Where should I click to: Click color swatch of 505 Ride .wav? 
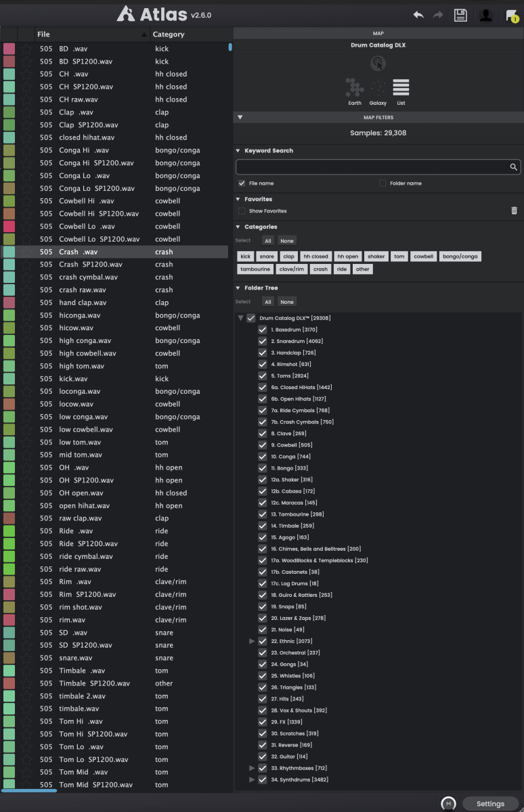[x=9, y=531]
